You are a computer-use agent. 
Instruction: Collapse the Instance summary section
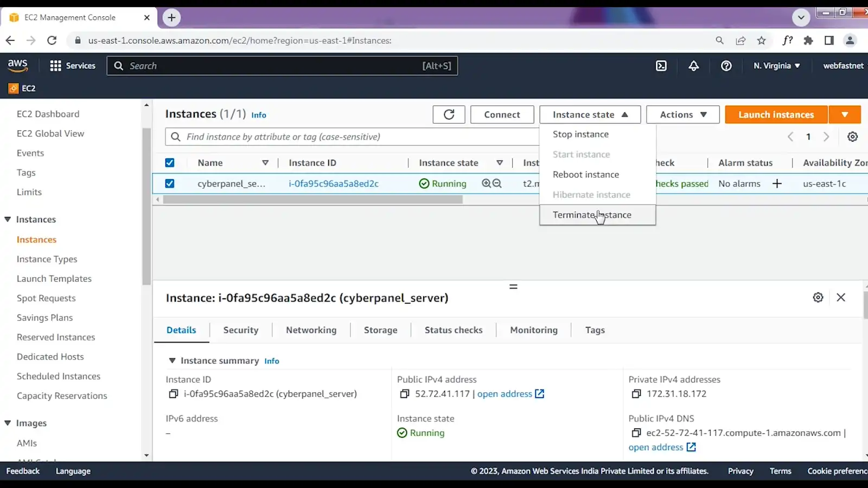coord(172,361)
